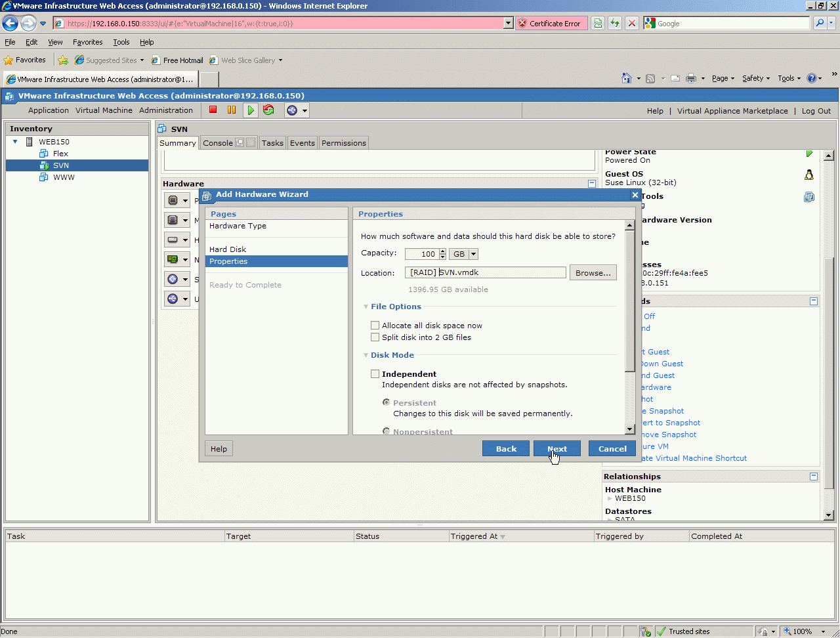The width and height of the screenshot is (840, 638).
Task: Click the Summary page vertical scrollbar
Action: [x=828, y=335]
